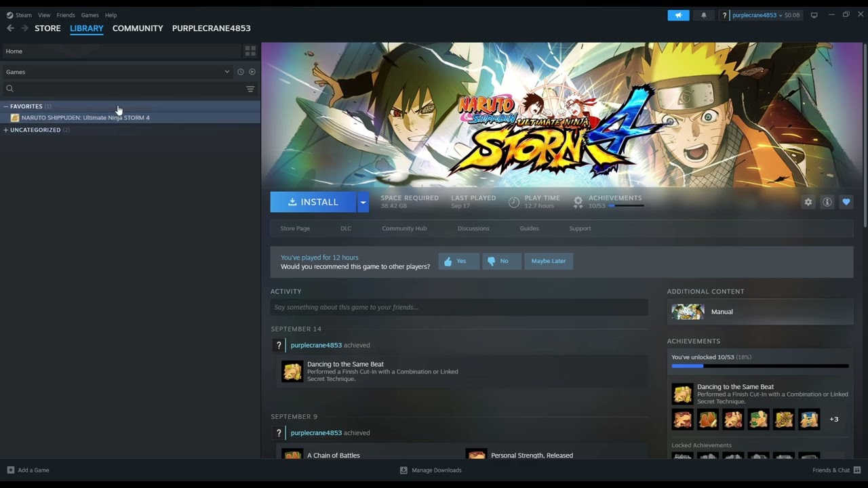Show the +3 more achievements
868x488 pixels.
click(834, 420)
